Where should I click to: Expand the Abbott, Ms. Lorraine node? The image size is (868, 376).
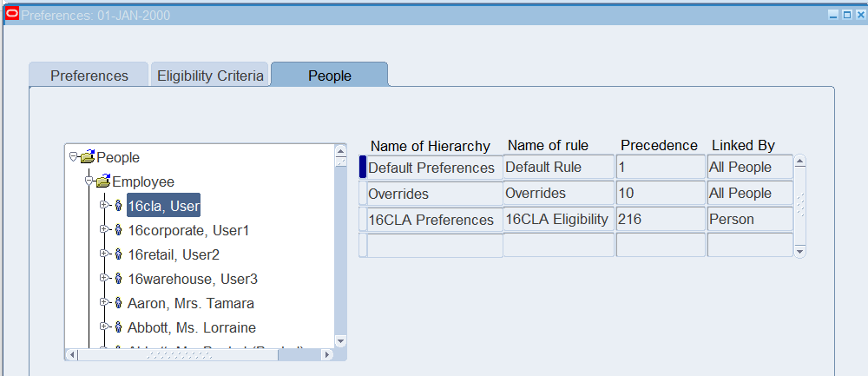click(x=103, y=327)
